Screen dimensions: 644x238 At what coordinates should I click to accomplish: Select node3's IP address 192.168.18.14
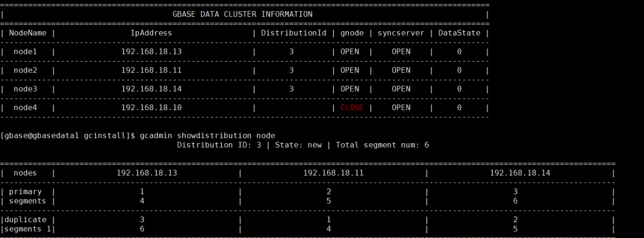pos(151,89)
